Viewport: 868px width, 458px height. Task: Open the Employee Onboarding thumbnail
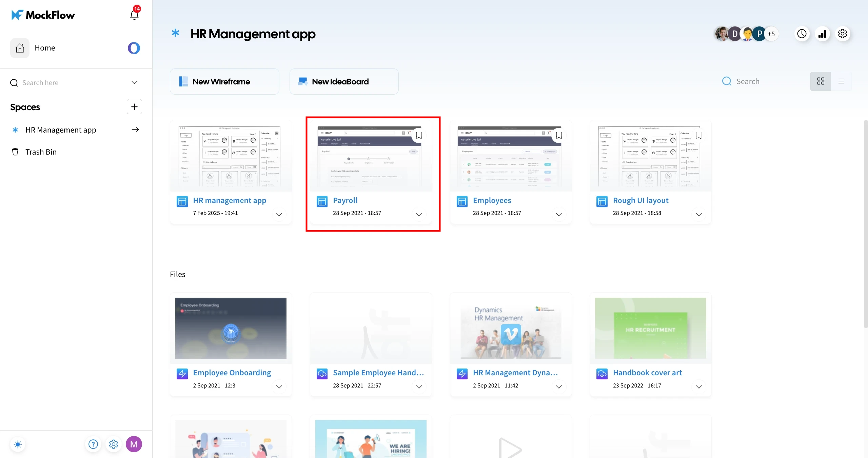tap(231, 328)
